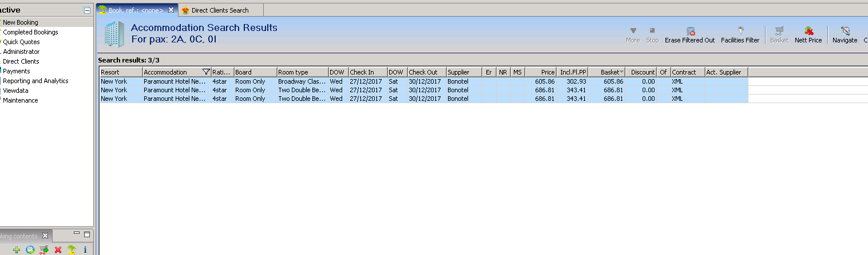868x255 pixels.
Task: Click the Stop search toolbar icon
Action: [x=652, y=30]
